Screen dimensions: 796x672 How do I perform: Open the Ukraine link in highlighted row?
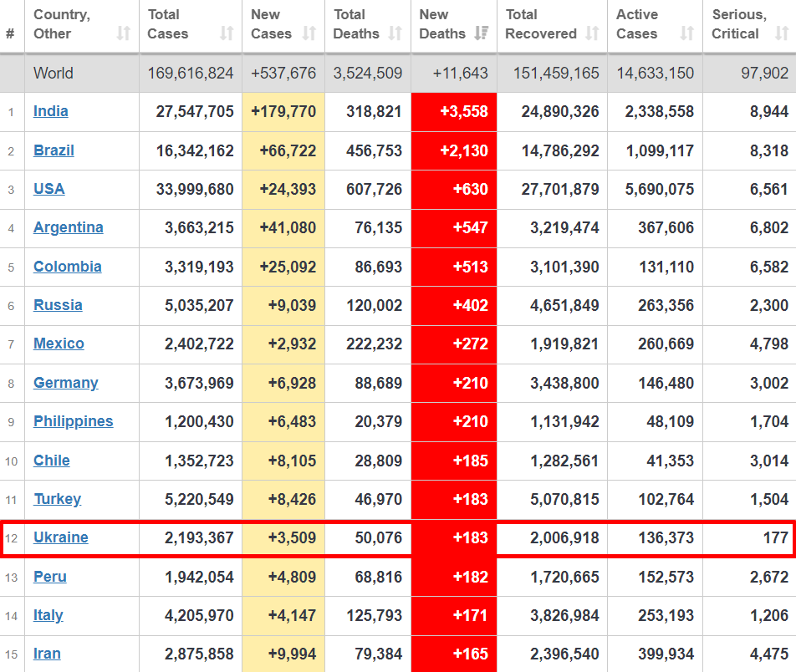tap(60, 537)
